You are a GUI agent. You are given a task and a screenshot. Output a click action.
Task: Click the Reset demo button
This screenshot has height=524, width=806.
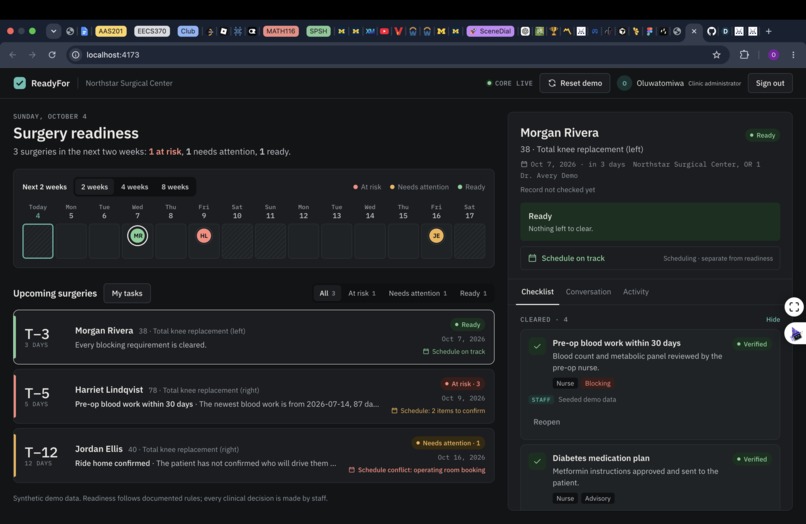[x=575, y=83]
